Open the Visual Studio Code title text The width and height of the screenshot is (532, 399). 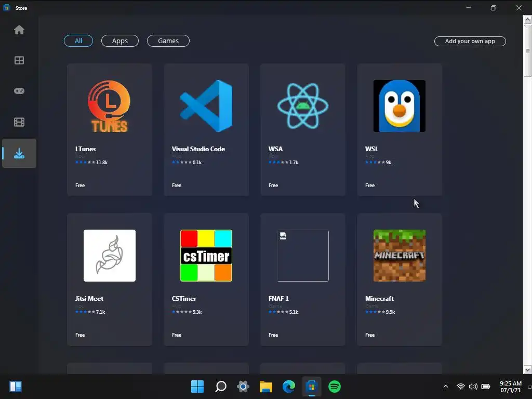tap(198, 149)
